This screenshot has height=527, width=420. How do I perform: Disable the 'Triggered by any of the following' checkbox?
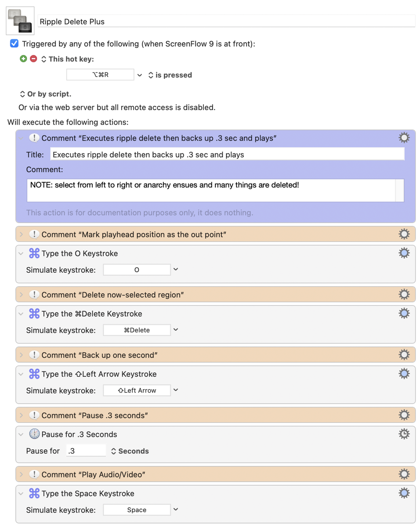pyautogui.click(x=14, y=43)
